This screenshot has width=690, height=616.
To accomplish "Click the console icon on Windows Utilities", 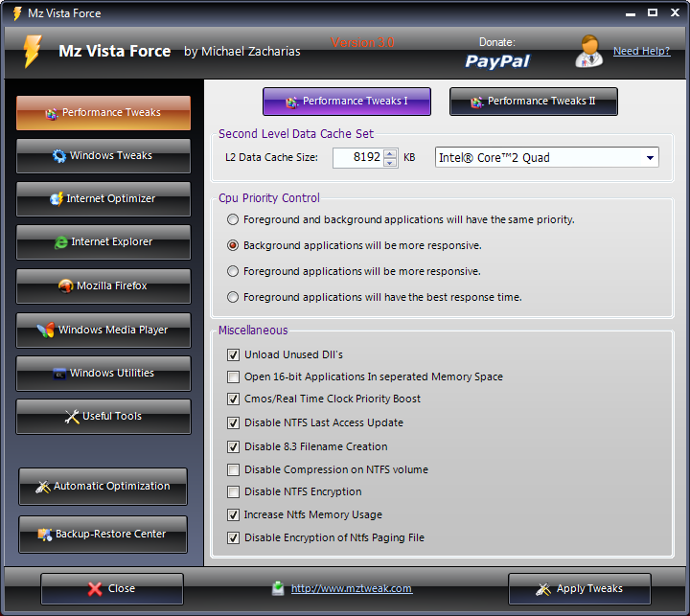I will coord(59,374).
